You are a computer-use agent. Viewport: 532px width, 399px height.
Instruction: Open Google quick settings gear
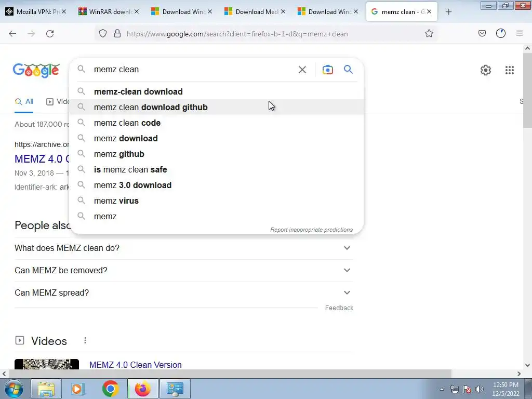pos(486,70)
